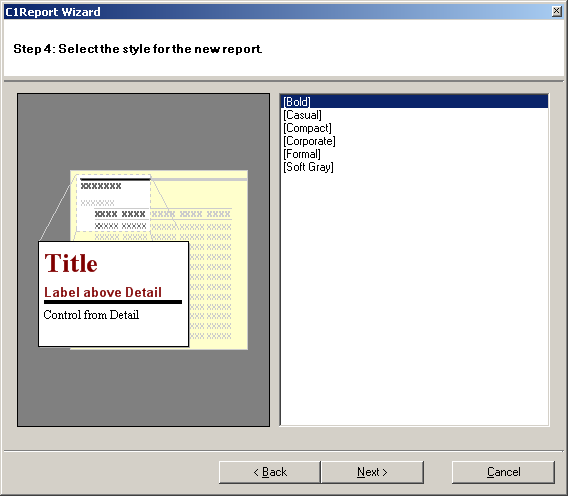Image resolution: width=568 pixels, height=496 pixels.
Task: Click the Label above Detail preview text
Action: (103, 292)
